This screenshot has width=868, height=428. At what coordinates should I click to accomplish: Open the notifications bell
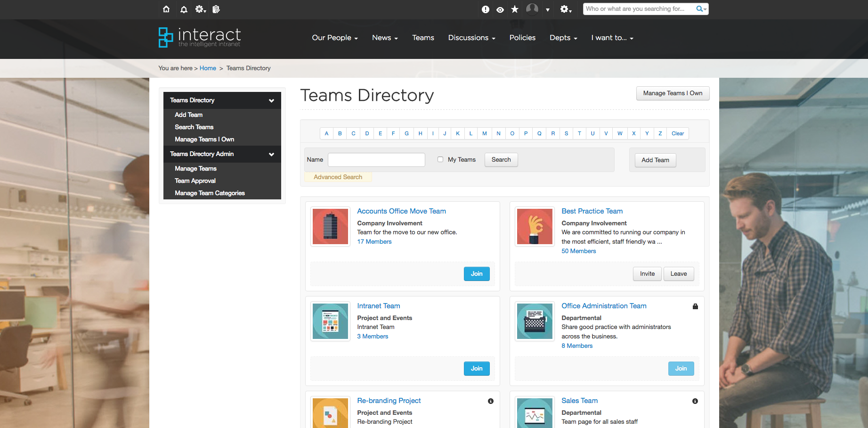point(184,9)
